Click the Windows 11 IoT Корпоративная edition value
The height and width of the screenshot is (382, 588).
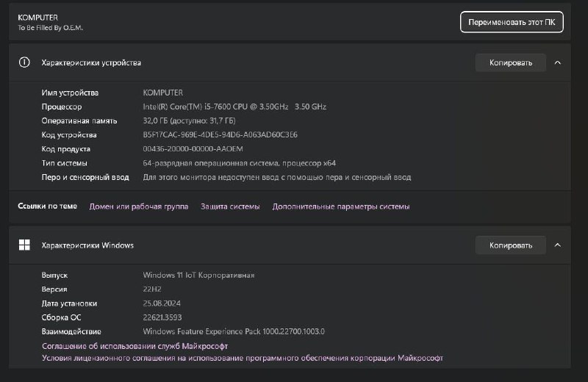(x=198, y=275)
